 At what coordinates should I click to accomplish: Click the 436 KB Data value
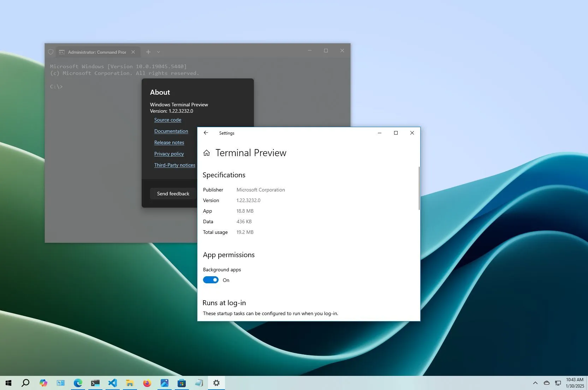(244, 221)
